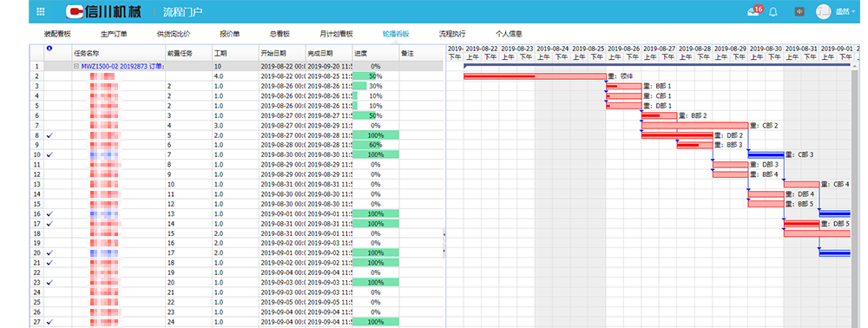This screenshot has height=328, width=868.
Task: Click the blue info icon in grid header
Action: [49, 49]
